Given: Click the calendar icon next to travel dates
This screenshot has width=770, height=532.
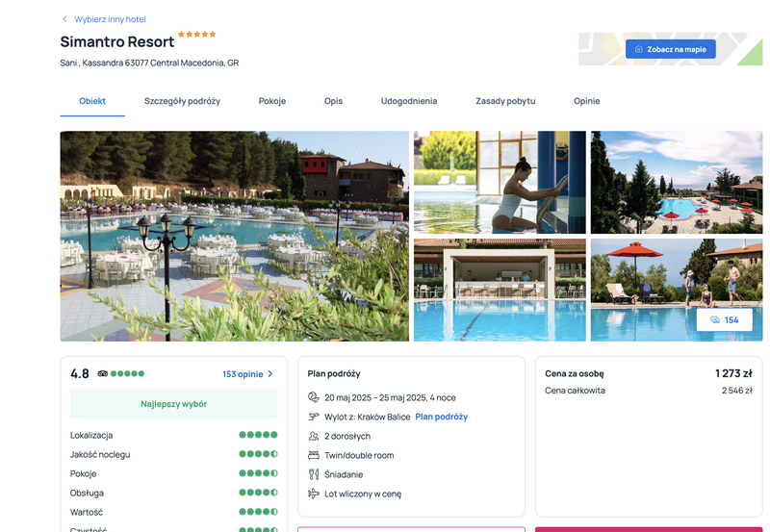Looking at the screenshot, I should [314, 397].
